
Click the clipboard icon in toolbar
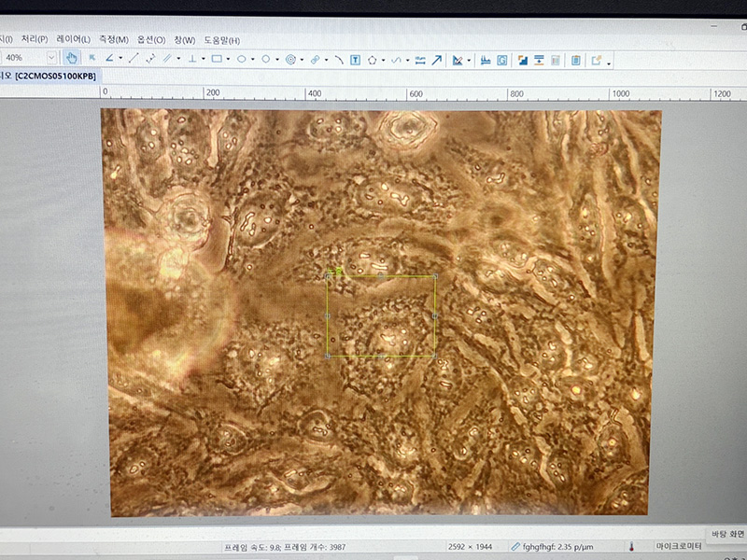[576, 60]
